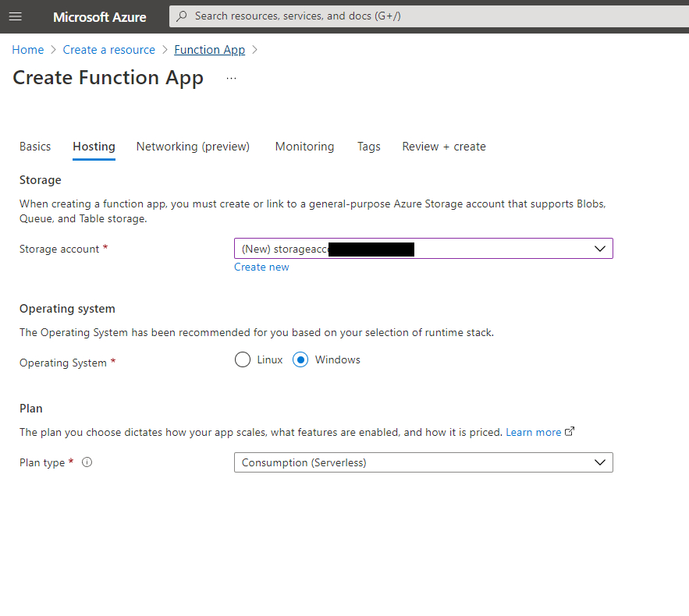This screenshot has width=689, height=616.
Task: Open the Tags tab
Action: (x=368, y=147)
